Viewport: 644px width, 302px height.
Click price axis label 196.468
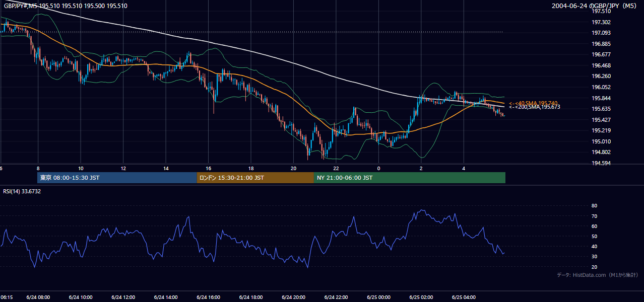pos(602,65)
